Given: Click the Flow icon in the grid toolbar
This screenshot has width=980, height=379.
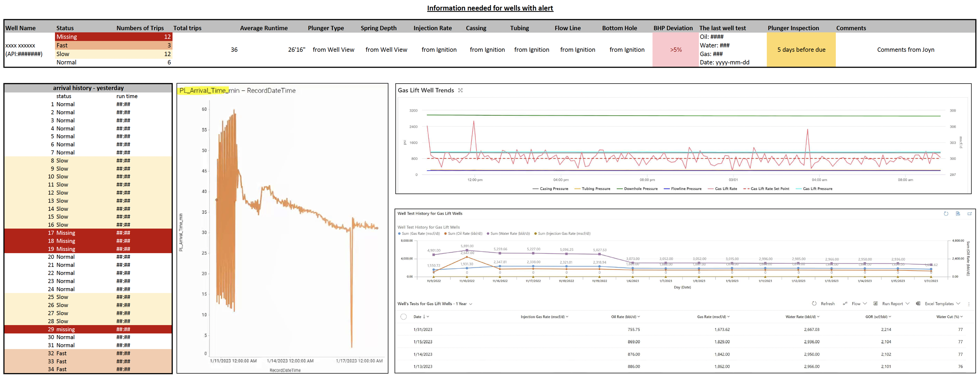Looking at the screenshot, I should pyautogui.click(x=845, y=303).
